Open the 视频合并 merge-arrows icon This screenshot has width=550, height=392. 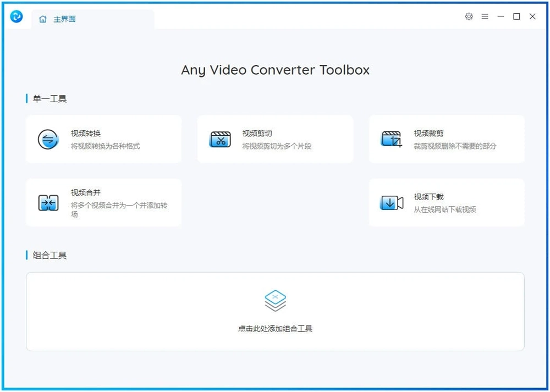(x=48, y=202)
